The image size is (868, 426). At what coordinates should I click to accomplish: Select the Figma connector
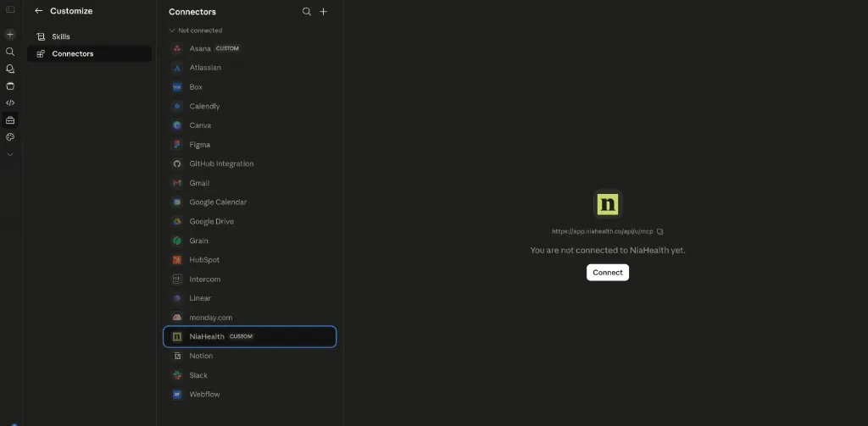point(250,144)
